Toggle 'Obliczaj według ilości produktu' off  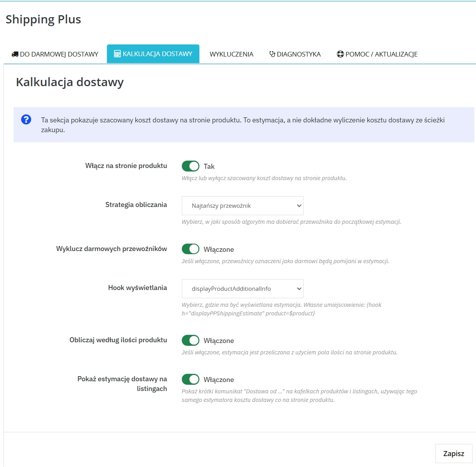(190, 340)
